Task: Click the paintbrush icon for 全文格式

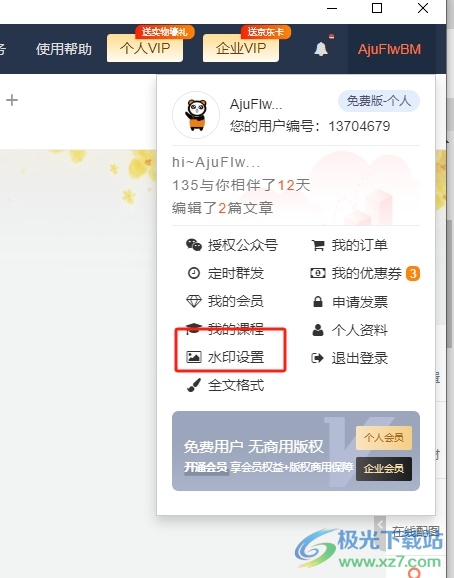Action: coord(194,386)
